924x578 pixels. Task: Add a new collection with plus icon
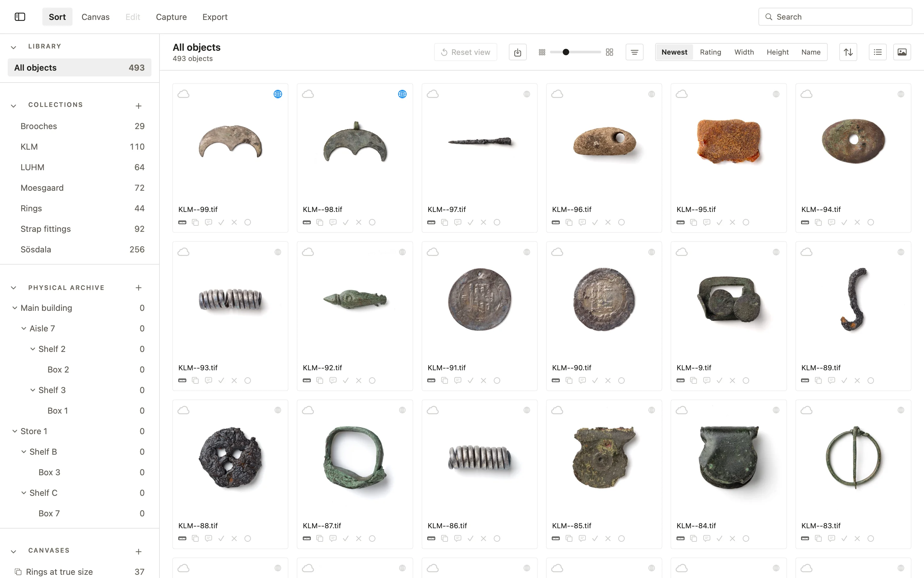tap(139, 106)
